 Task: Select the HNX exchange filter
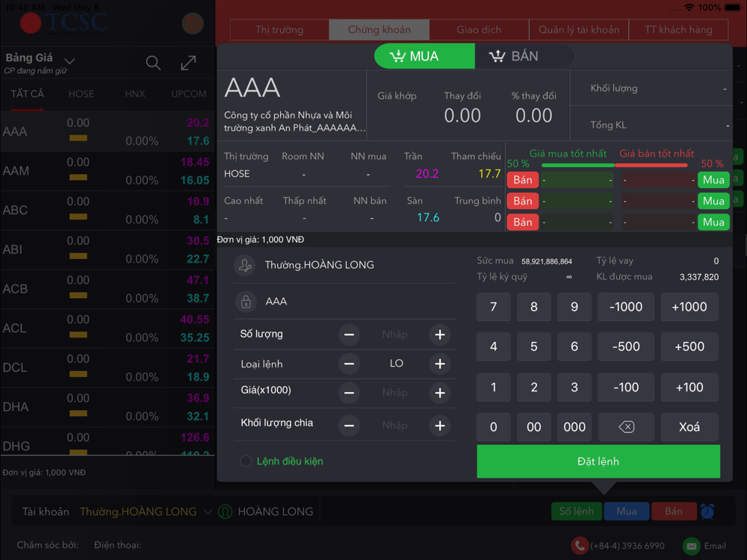tap(134, 94)
